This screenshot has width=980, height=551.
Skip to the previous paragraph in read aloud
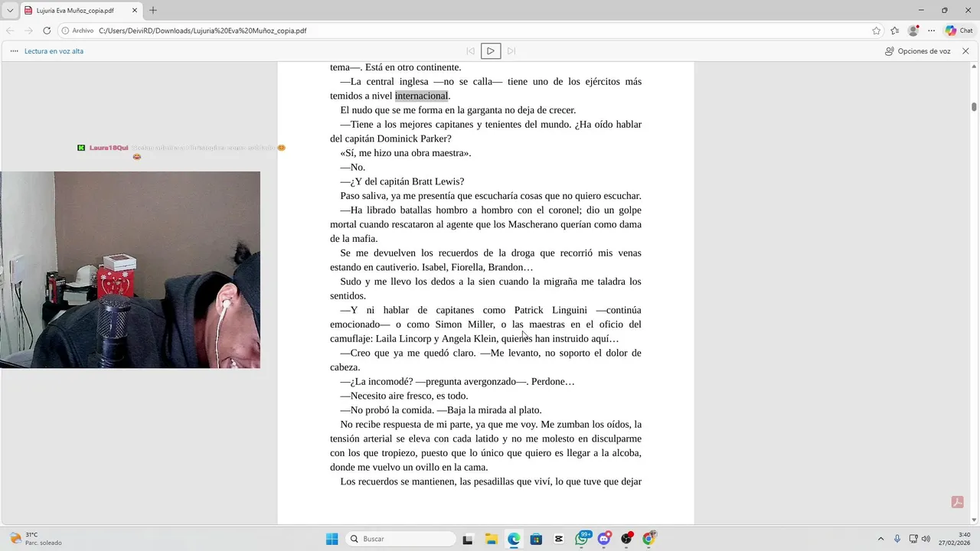[470, 51]
